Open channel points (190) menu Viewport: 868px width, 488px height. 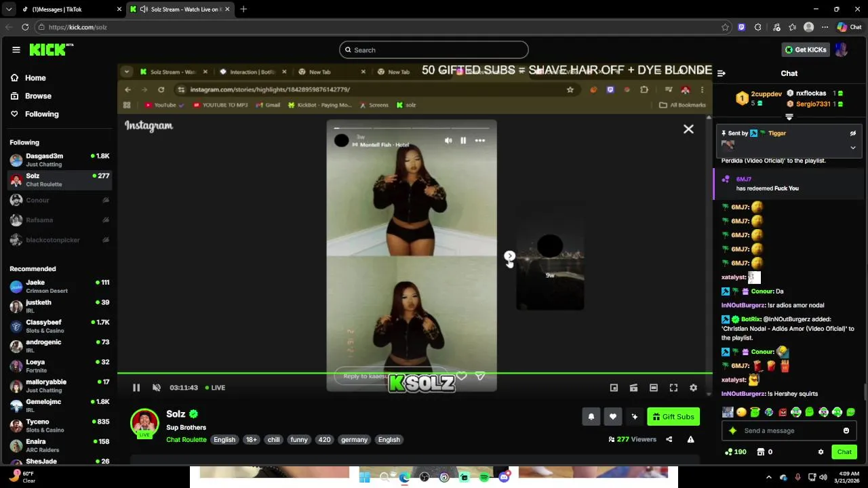[x=736, y=452]
